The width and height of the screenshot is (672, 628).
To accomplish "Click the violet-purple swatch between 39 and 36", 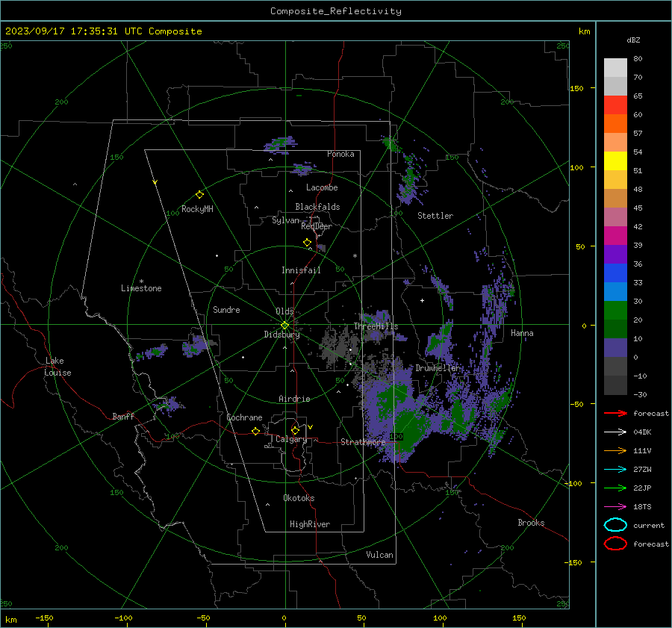I will (615, 255).
